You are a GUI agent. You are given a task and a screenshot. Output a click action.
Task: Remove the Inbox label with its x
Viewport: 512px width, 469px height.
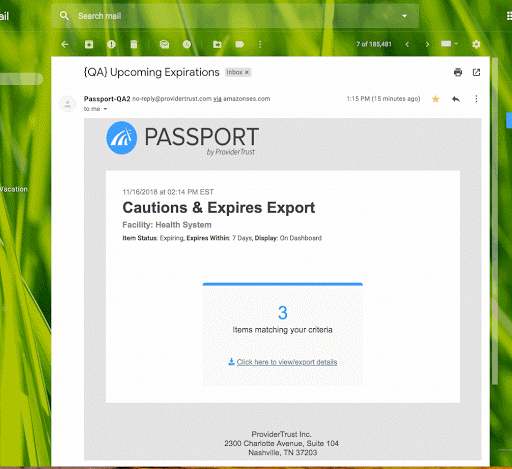click(x=247, y=72)
